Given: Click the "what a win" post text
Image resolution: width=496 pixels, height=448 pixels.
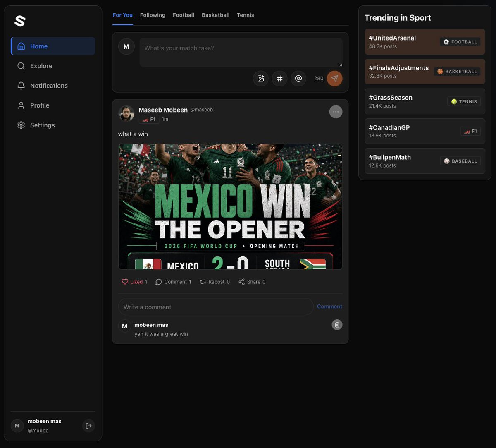Looking at the screenshot, I should 133,134.
